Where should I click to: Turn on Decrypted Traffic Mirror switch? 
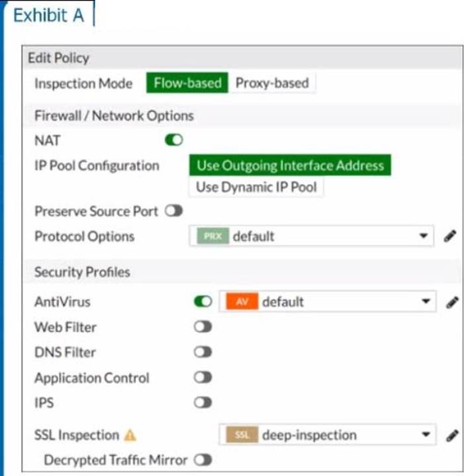[203, 459]
